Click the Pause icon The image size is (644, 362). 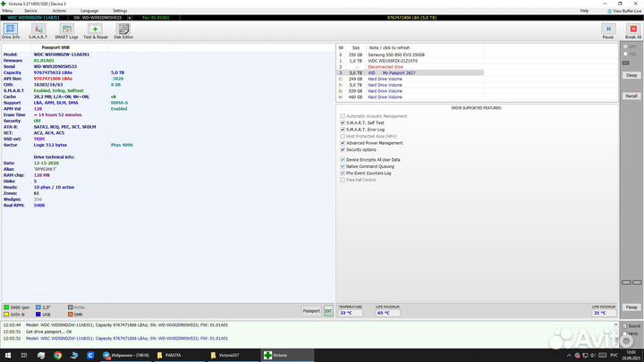click(607, 30)
